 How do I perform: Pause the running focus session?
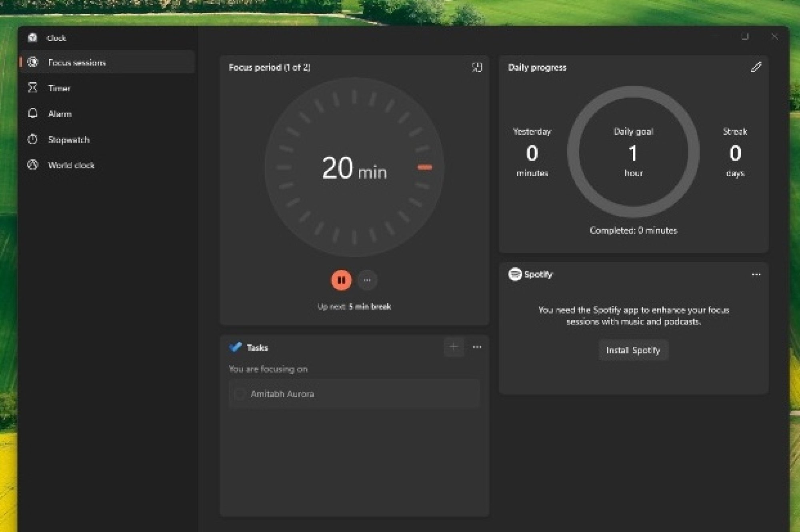click(x=341, y=280)
